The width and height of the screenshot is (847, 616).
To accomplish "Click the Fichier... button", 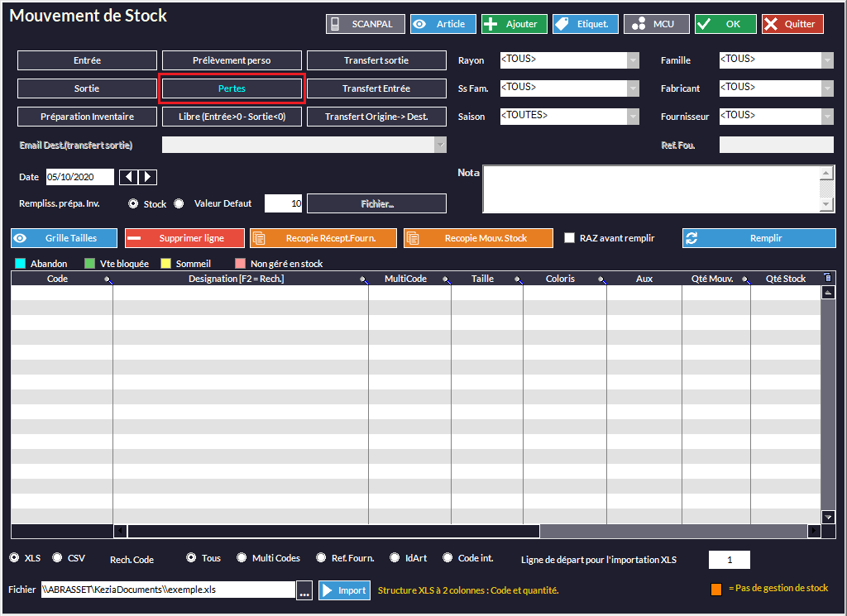I will click(x=376, y=203).
